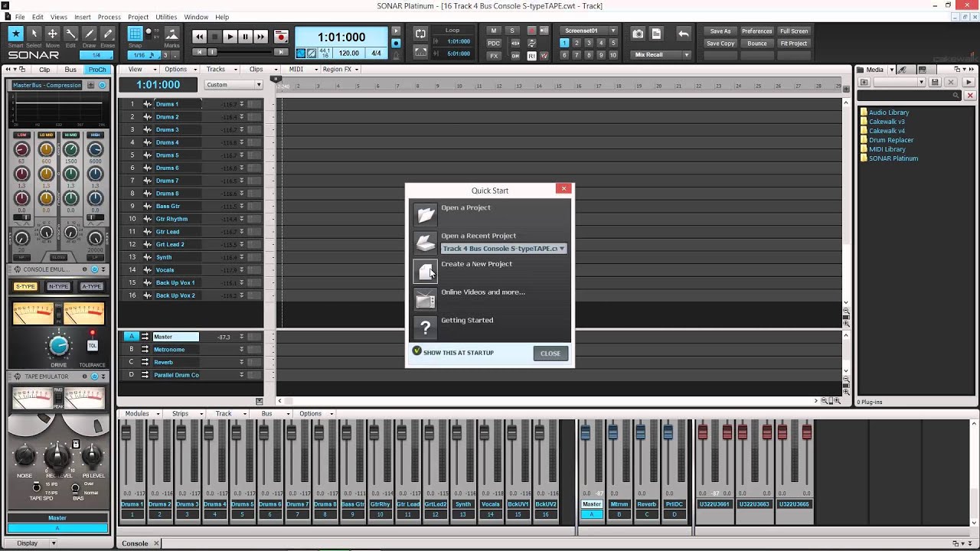
Task: Open the Custom track control dropdown
Action: (234, 85)
